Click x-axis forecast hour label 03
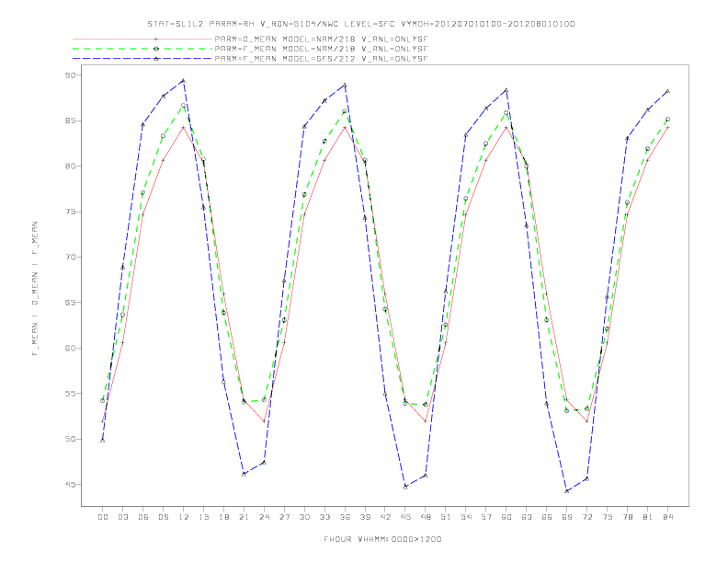The height and width of the screenshot is (563, 728). (x=122, y=517)
